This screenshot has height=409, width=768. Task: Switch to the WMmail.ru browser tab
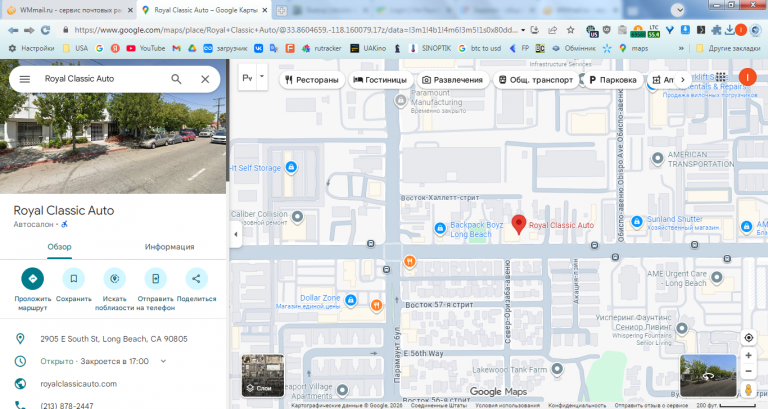[x=69, y=10]
